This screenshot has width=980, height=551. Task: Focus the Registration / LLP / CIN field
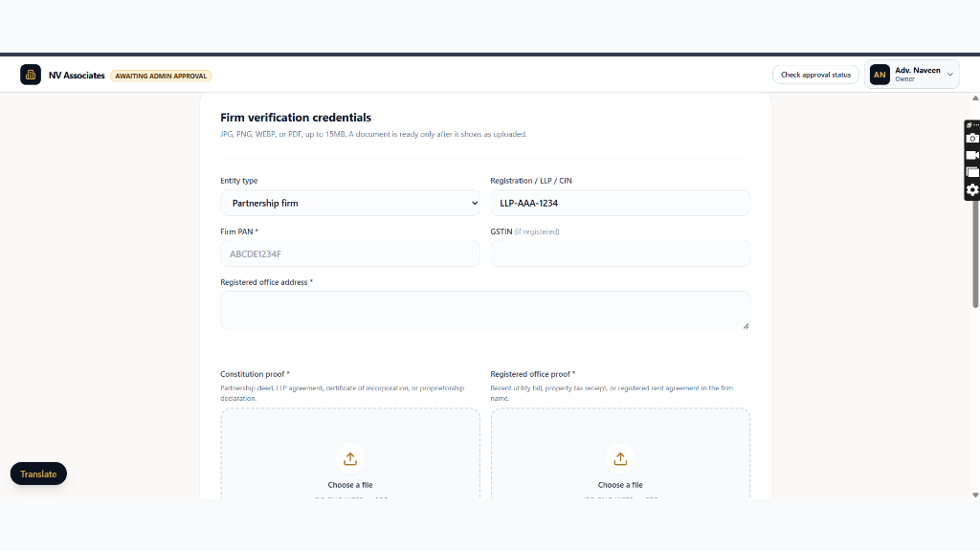click(620, 203)
